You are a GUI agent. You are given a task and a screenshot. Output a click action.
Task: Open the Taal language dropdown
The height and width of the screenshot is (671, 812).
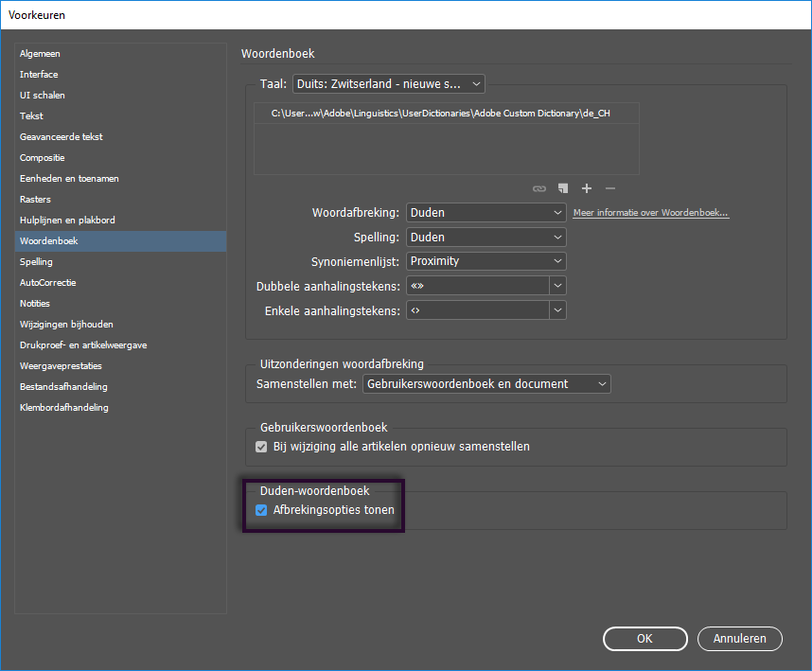(x=388, y=84)
